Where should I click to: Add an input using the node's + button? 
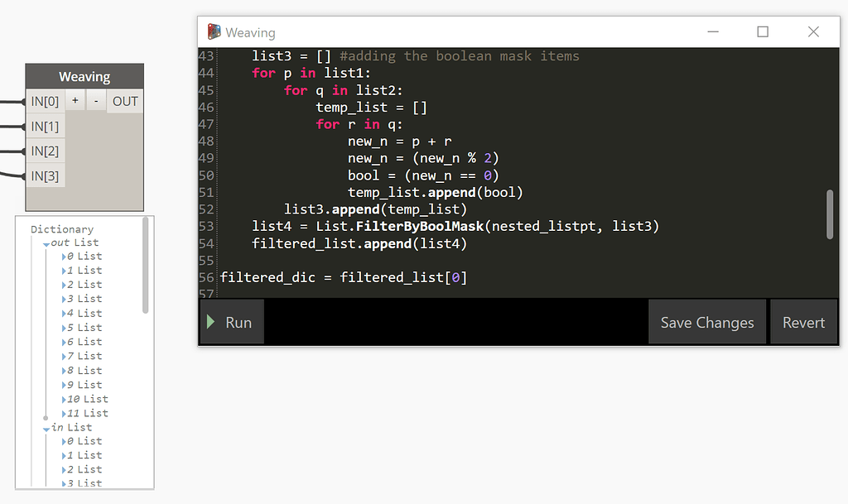click(x=75, y=100)
